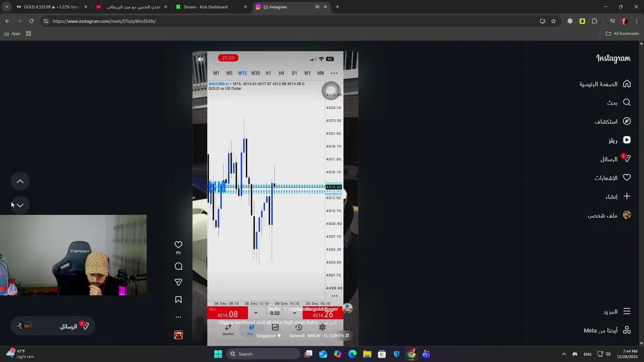The width and height of the screenshot is (644, 362).
Task: Close the Kick Dashboard tab
Action: click(245, 7)
